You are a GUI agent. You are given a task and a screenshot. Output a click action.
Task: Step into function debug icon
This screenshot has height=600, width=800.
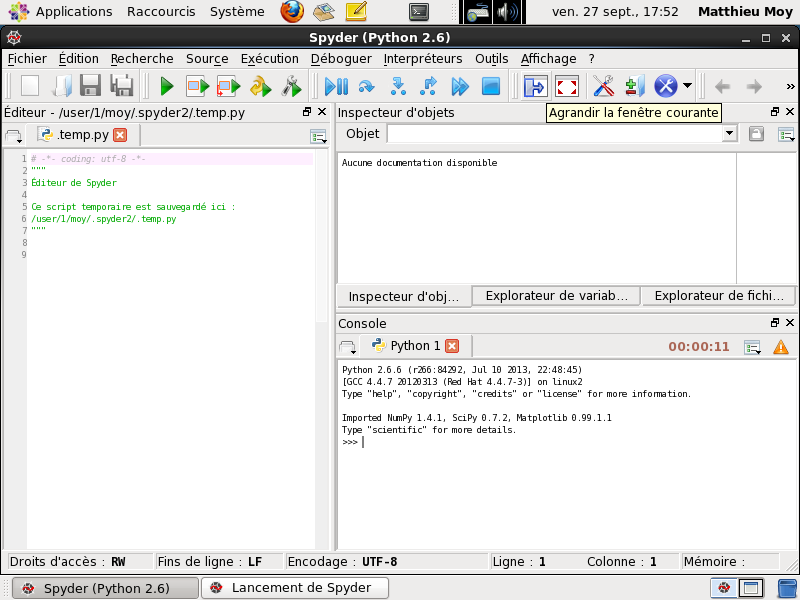[398, 86]
